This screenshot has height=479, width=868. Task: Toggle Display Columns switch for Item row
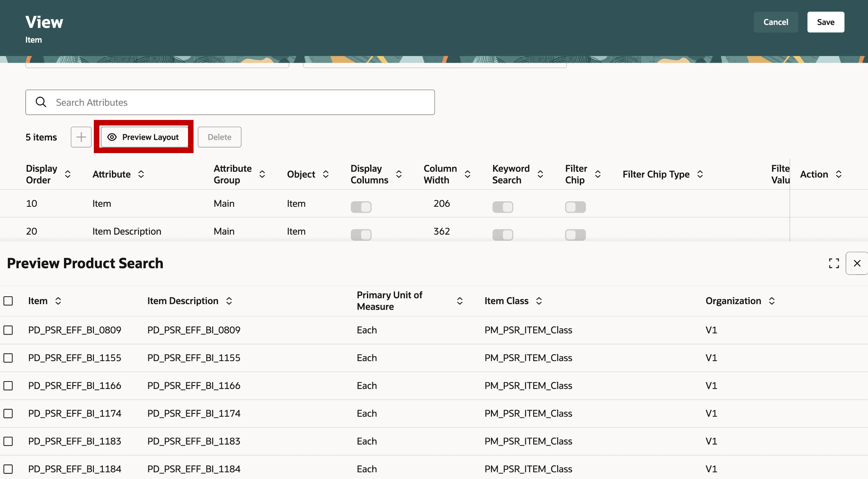(361, 207)
